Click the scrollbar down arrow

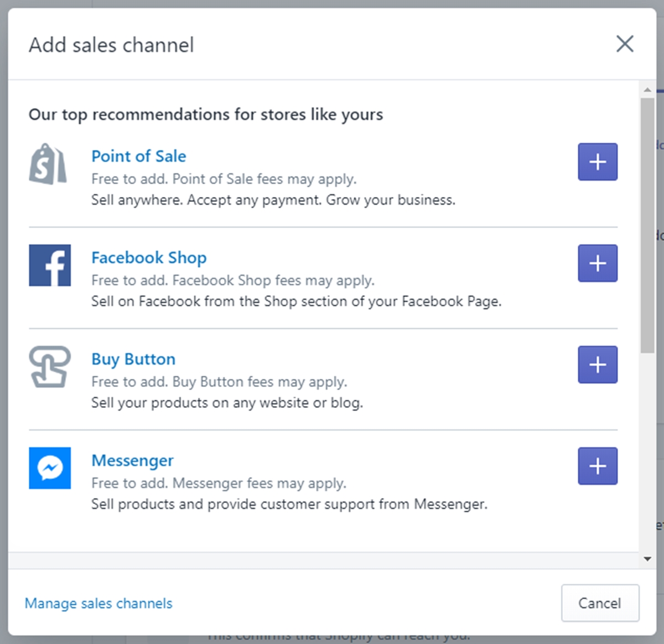[647, 559]
